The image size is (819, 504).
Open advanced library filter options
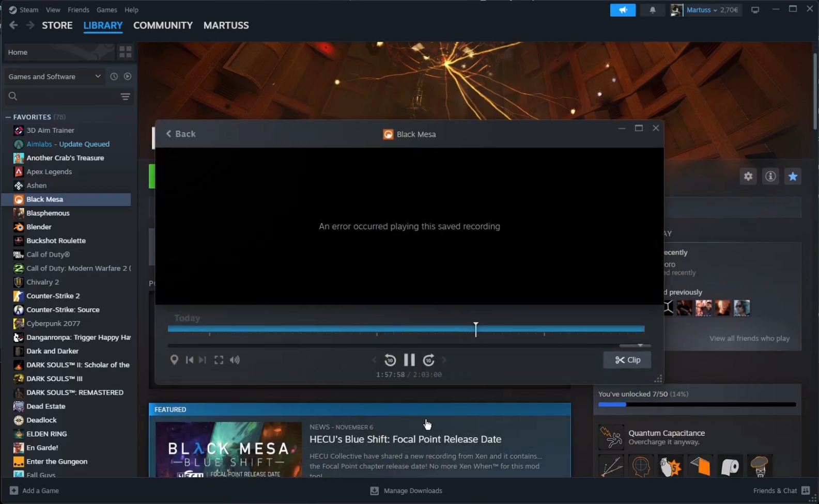click(x=125, y=97)
